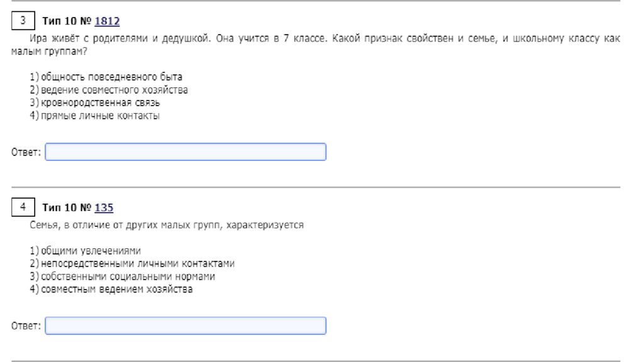This screenshot has height=362, width=644.
Task: Select option "совместным ведением хозяйства"
Action: click(111, 289)
